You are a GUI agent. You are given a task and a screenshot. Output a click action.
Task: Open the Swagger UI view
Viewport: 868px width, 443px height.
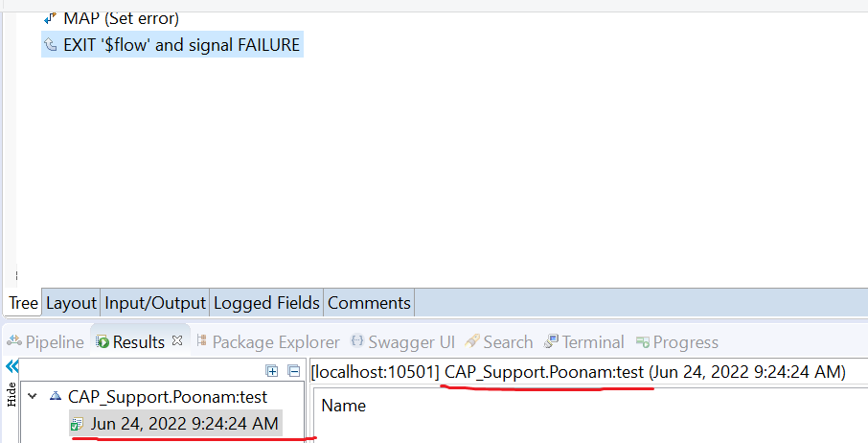coord(403,342)
